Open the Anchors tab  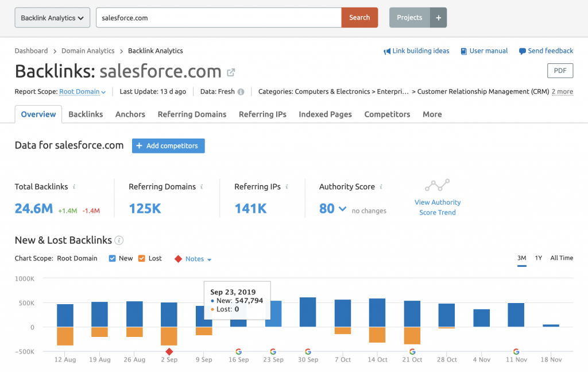pos(130,114)
